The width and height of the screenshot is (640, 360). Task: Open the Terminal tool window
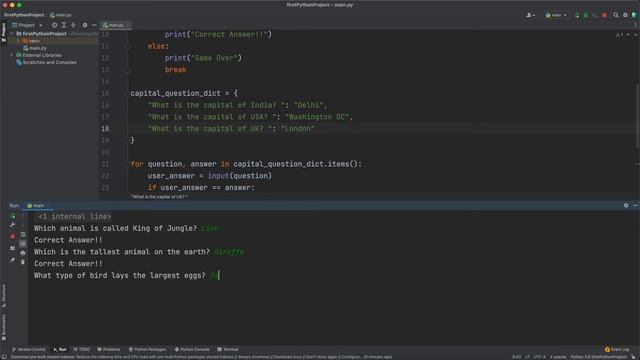tap(228, 349)
